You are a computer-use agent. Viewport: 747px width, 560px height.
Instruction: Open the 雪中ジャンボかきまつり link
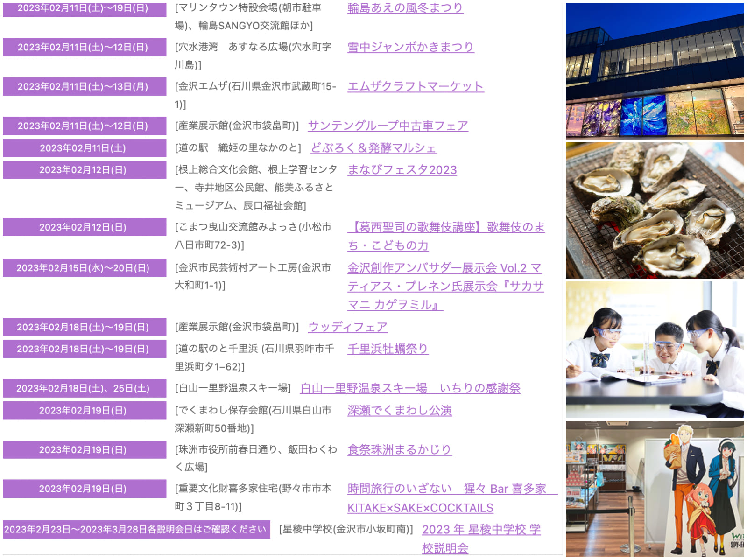(410, 47)
